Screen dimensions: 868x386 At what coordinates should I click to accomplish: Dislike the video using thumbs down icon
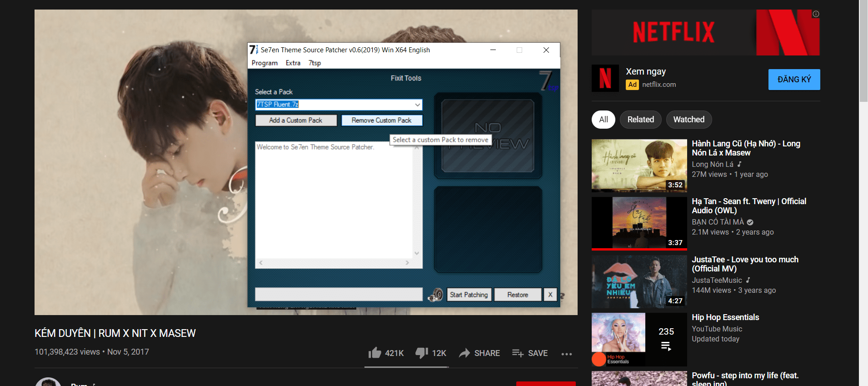tap(422, 353)
